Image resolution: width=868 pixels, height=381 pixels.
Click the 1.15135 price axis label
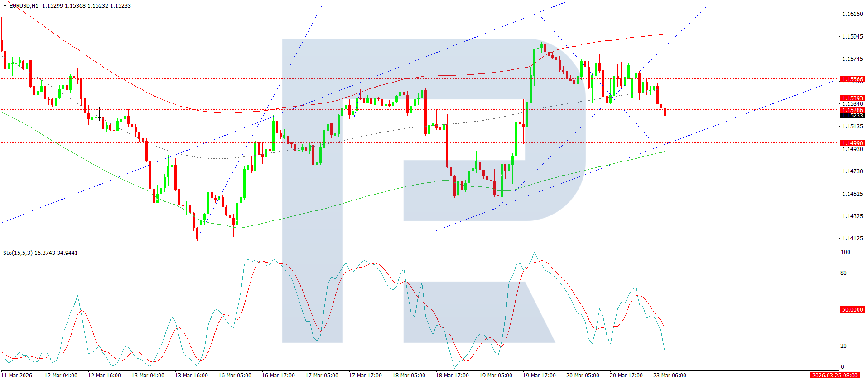point(852,127)
